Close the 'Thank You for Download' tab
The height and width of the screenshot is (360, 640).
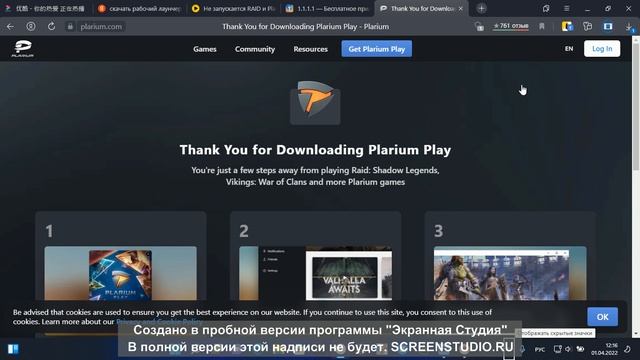point(460,9)
